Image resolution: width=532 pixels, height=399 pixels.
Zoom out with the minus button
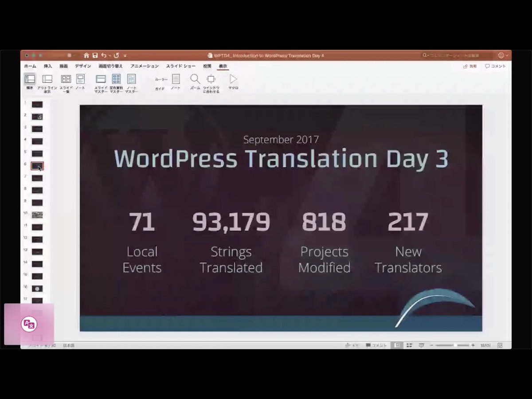431,345
